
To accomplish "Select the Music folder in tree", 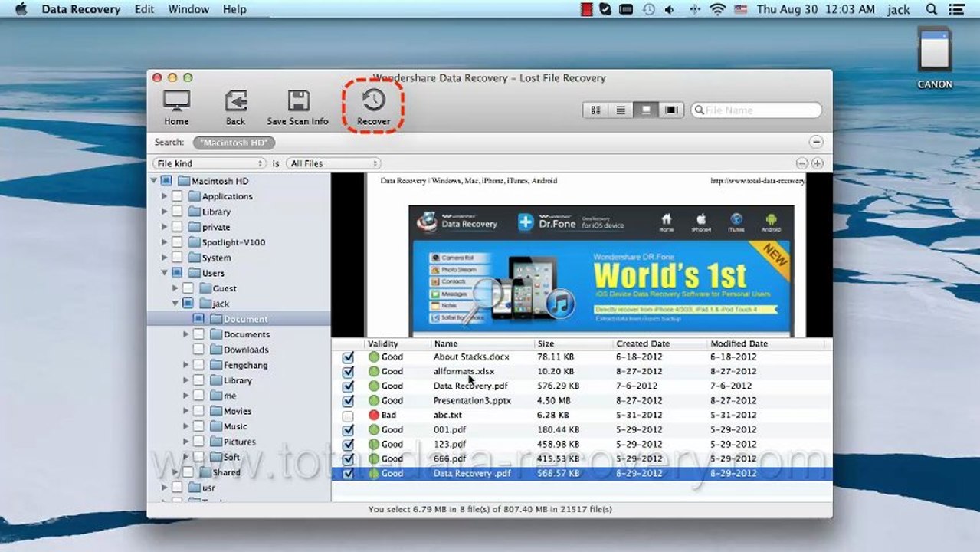I will click(x=235, y=426).
